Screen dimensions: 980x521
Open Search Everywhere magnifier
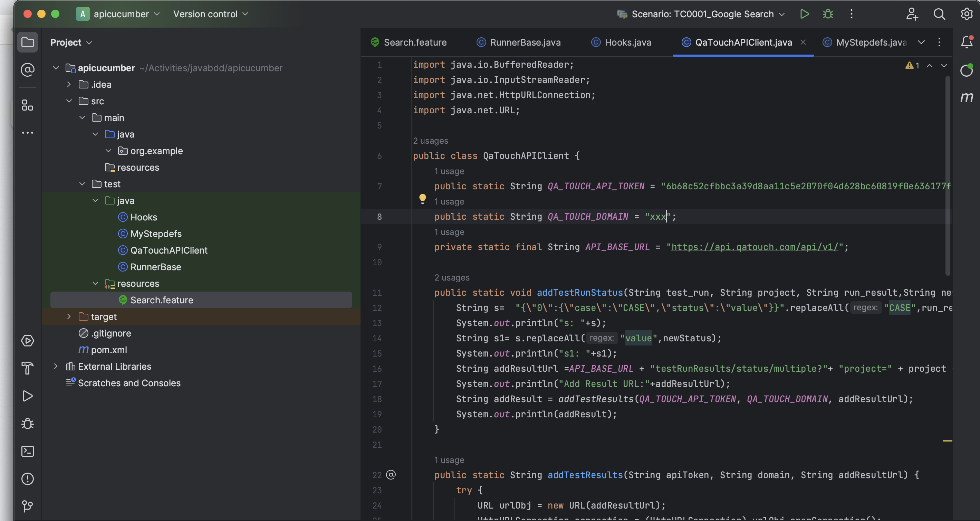coord(939,14)
